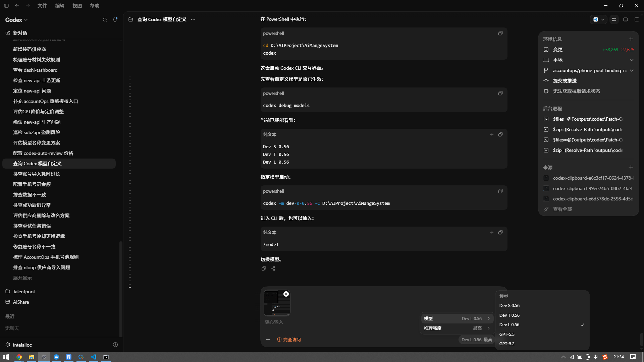This screenshot has width=644, height=362.
Task: Open the 完全访问 permission selector
Action: (x=289, y=340)
